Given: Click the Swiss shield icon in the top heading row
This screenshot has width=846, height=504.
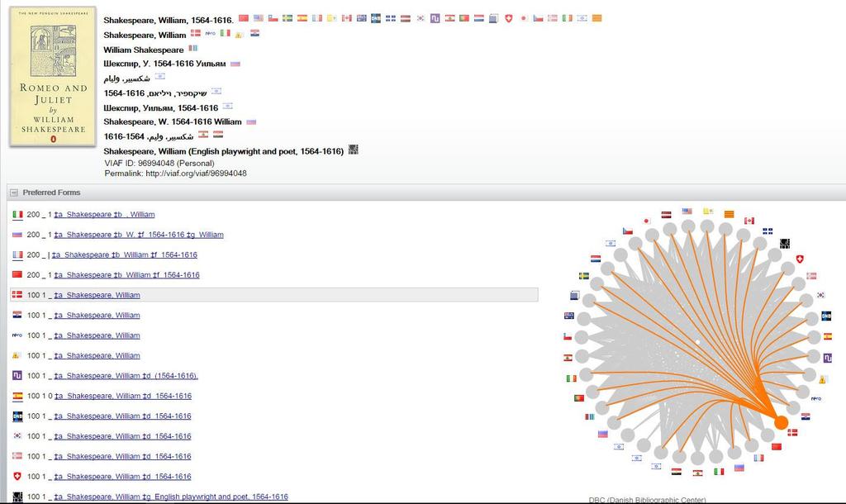Looking at the screenshot, I should point(508,18).
